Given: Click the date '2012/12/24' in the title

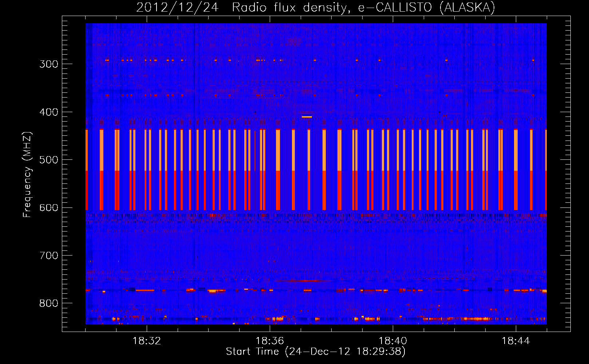Looking at the screenshot, I should click(x=178, y=8).
